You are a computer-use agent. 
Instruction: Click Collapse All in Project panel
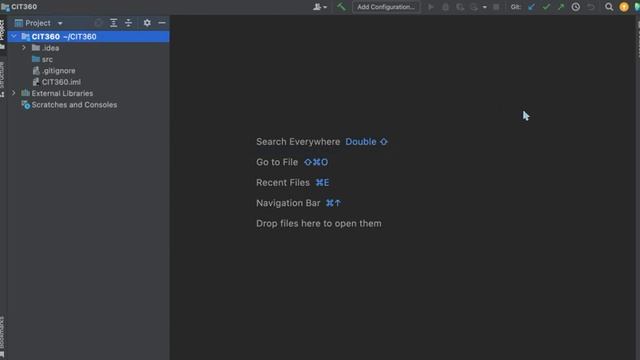128,23
